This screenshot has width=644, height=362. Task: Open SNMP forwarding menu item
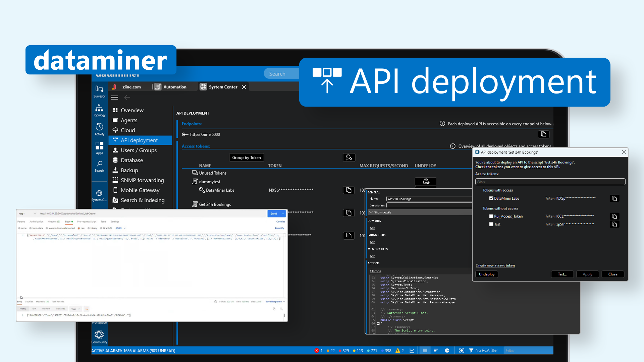coord(142,180)
